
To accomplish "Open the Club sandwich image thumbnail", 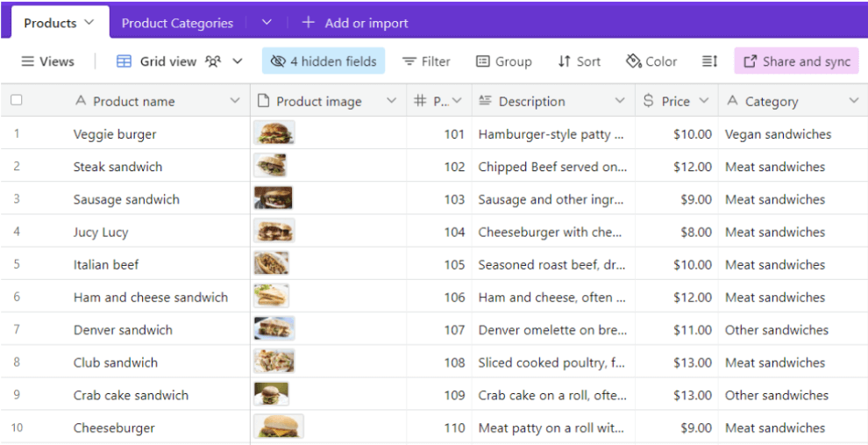I will (x=274, y=362).
